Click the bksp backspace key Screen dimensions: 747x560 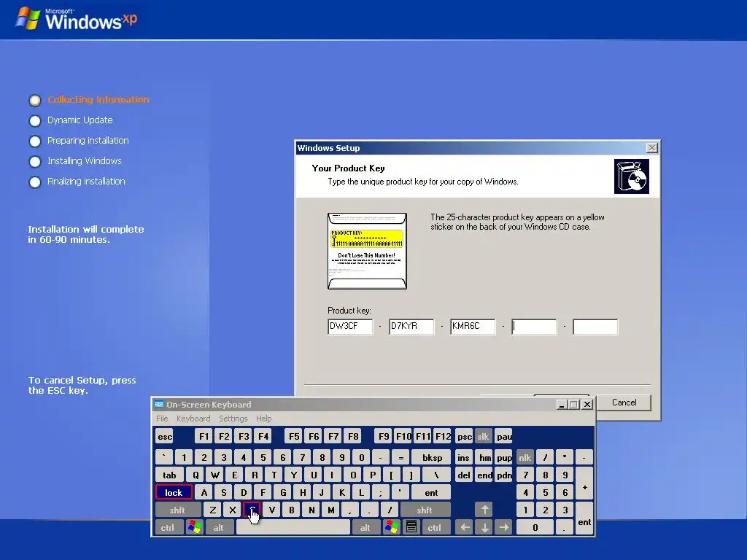[432, 458]
